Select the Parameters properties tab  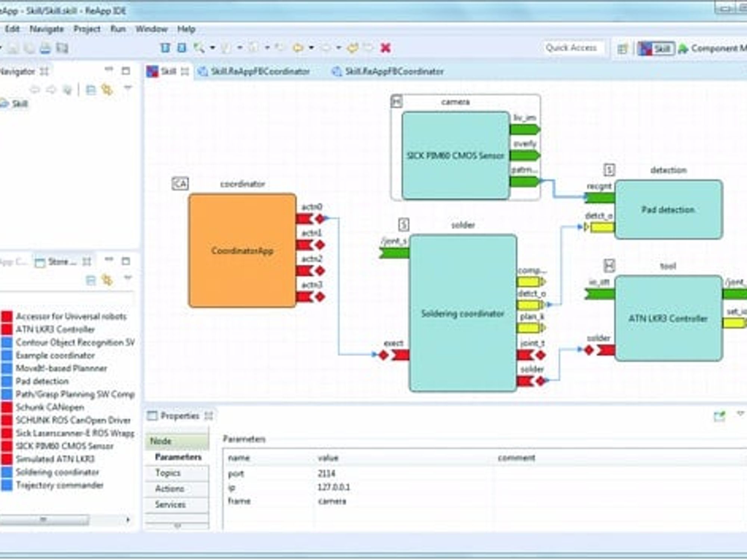(x=178, y=457)
